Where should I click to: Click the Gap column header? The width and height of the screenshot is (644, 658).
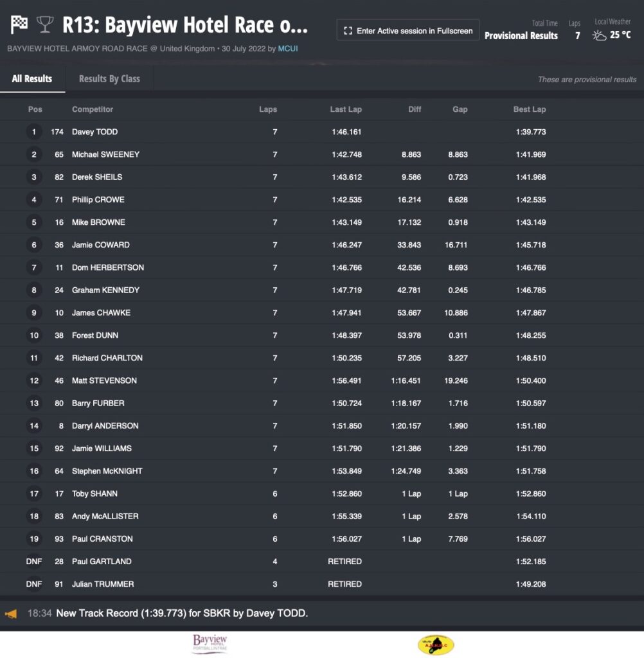click(460, 109)
